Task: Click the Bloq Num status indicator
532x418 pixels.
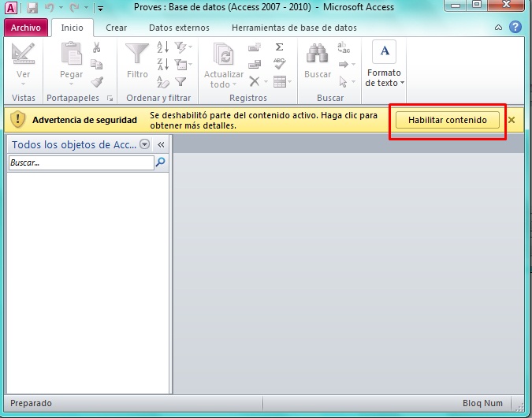Action: [x=482, y=403]
